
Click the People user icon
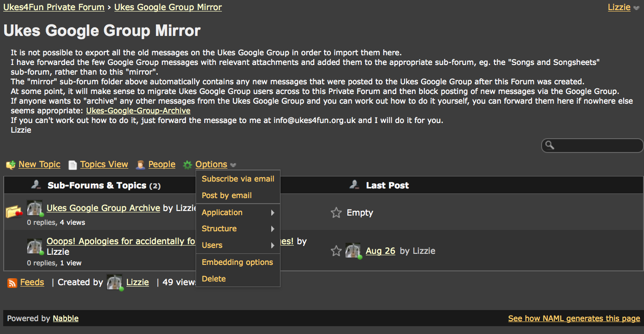(140, 165)
